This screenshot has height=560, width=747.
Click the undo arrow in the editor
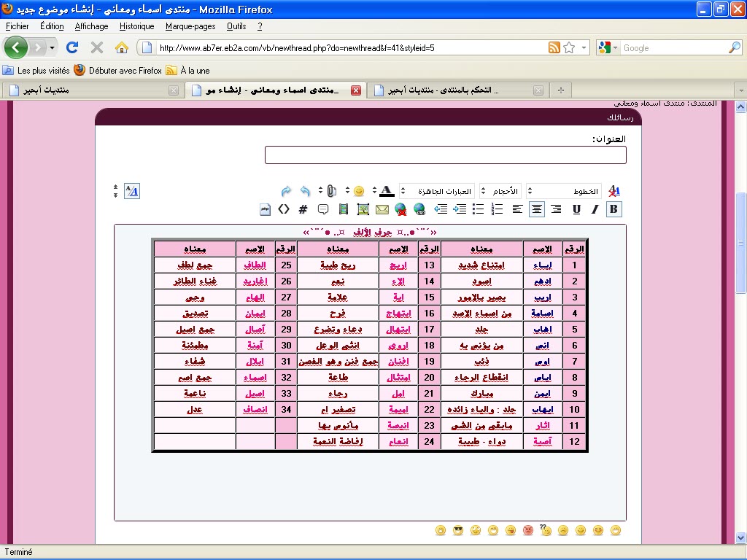(x=305, y=191)
